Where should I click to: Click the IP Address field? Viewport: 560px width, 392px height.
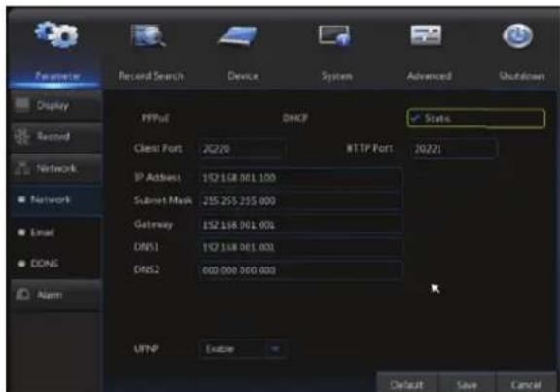tap(300, 178)
